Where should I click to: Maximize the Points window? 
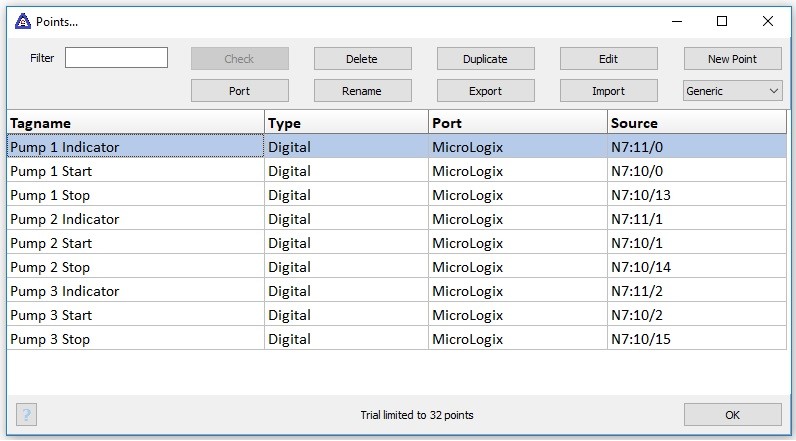(x=722, y=21)
